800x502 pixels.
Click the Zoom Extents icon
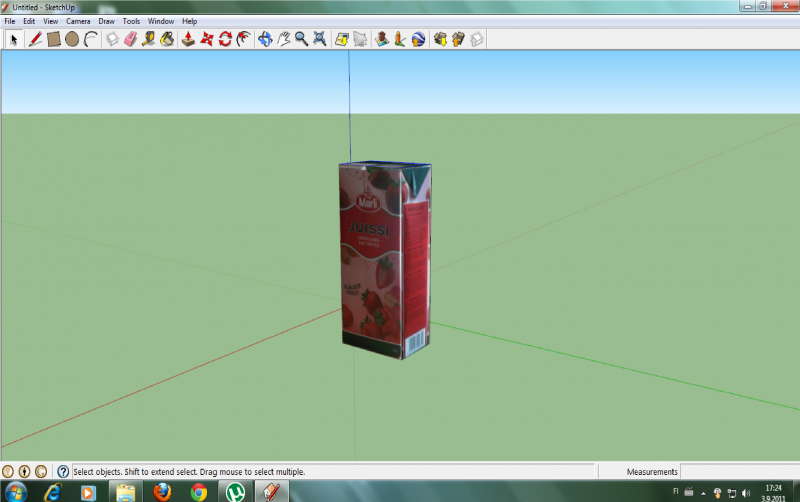320,39
